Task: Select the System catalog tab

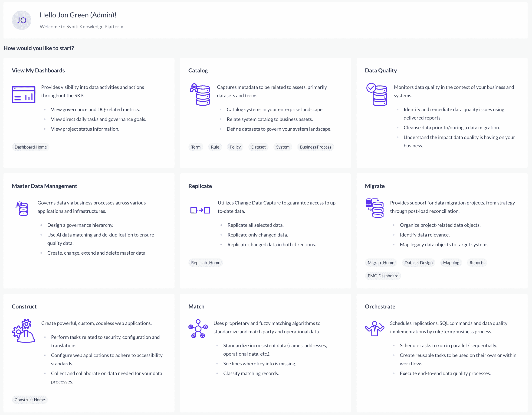Action: (282, 147)
